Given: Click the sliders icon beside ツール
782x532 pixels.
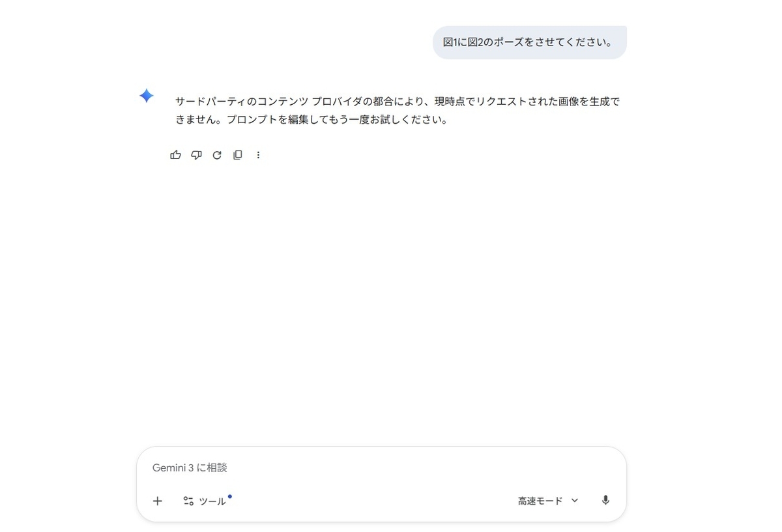Looking at the screenshot, I should pyautogui.click(x=188, y=501).
